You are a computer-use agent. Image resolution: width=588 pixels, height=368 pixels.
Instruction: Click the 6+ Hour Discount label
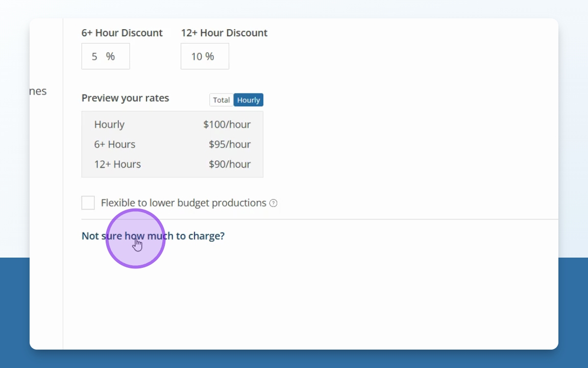pyautogui.click(x=122, y=33)
